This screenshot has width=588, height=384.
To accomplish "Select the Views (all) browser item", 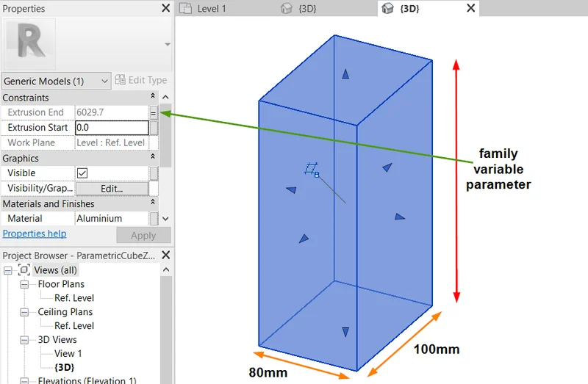I will click(56, 270).
